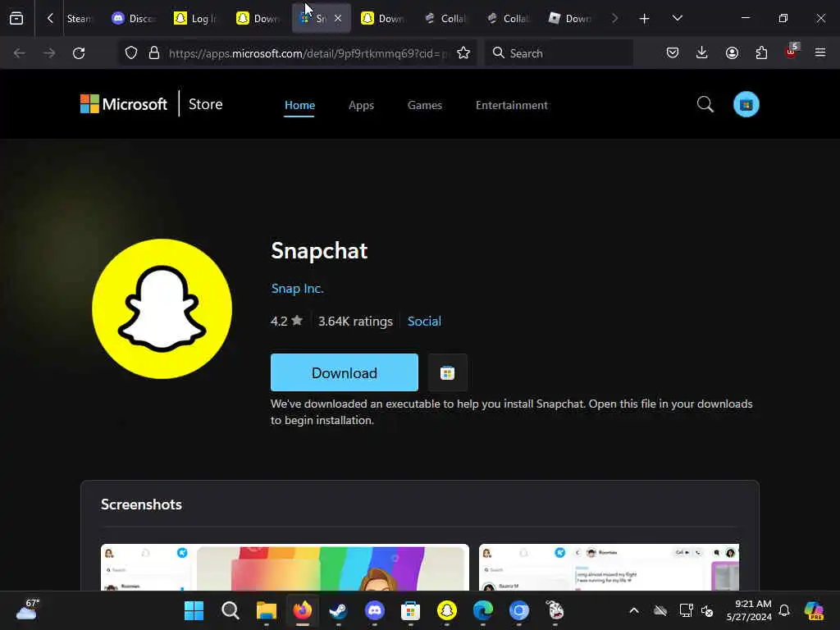The image size is (840, 630).
Task: Switch to the Roblox Download tab
Action: point(570,18)
